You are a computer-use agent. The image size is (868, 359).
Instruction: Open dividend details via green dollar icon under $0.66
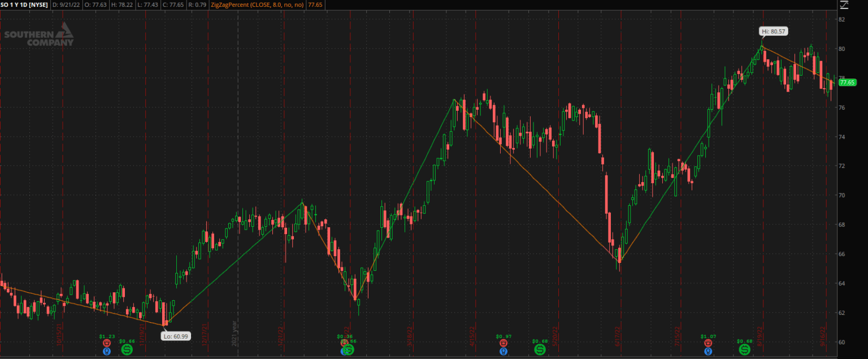coord(127,349)
